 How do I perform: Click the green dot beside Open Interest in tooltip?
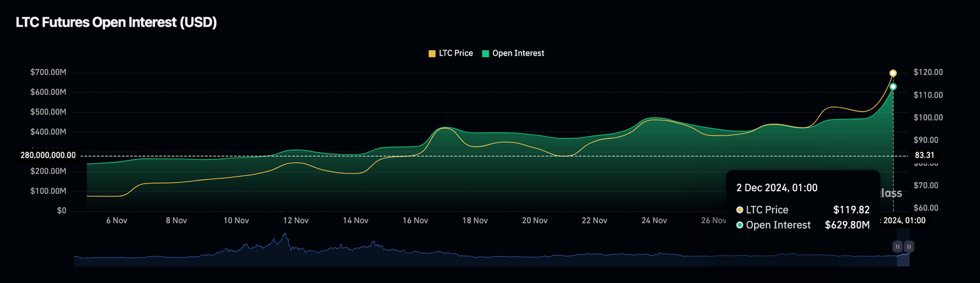point(739,225)
